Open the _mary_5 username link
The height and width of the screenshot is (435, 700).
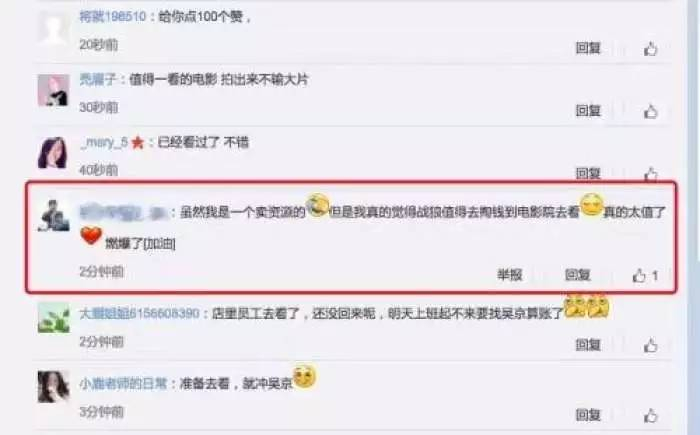pyautogui.click(x=104, y=142)
